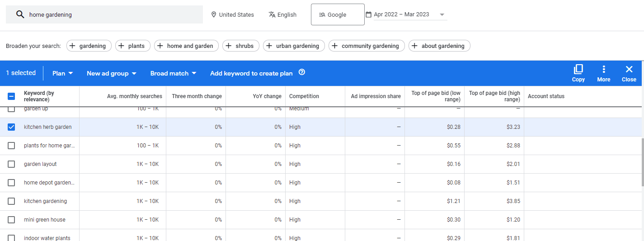Check the garden layout keyword checkbox
The width and height of the screenshot is (644, 241).
point(11,164)
